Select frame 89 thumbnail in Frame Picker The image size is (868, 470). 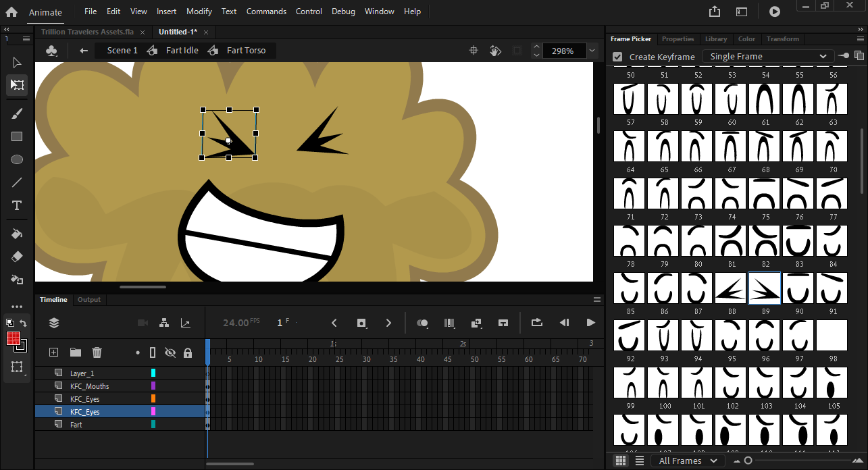764,288
